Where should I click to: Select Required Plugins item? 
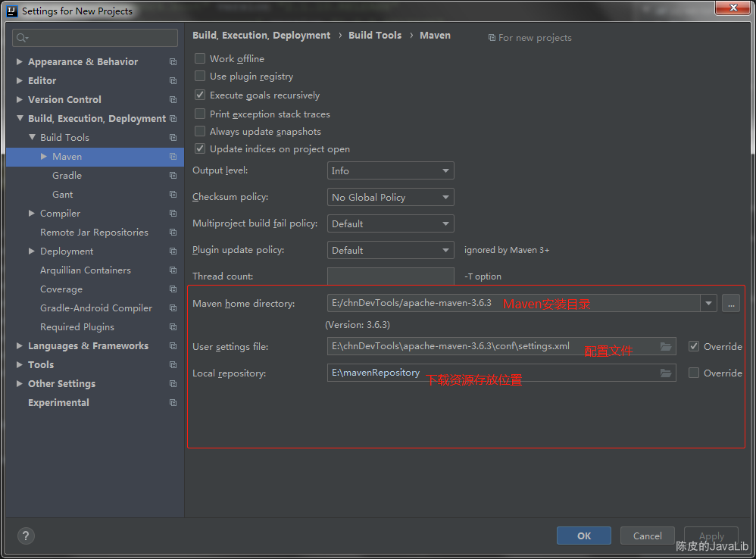click(77, 326)
